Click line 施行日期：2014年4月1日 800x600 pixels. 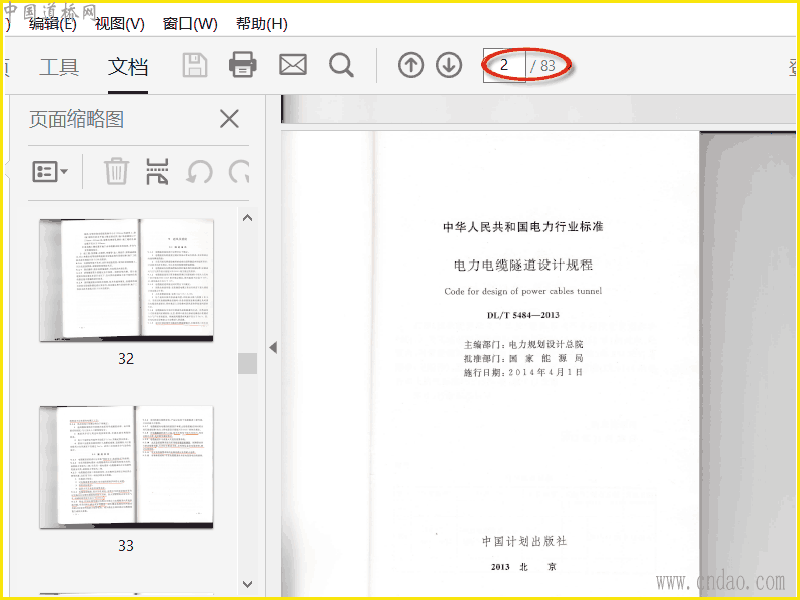point(523,372)
